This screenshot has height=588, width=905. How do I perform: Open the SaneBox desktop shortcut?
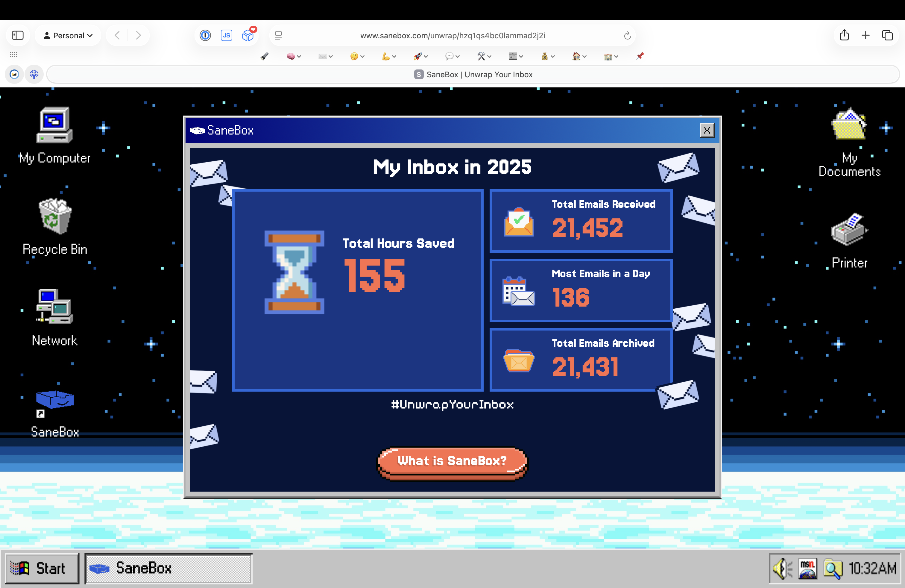coord(55,399)
